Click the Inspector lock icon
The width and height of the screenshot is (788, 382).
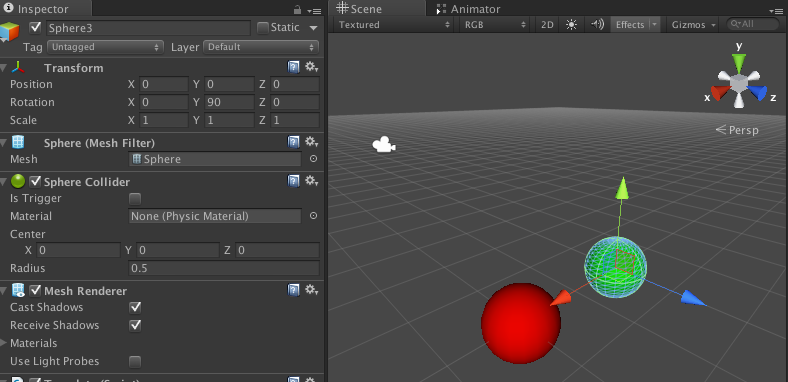pyautogui.click(x=298, y=10)
